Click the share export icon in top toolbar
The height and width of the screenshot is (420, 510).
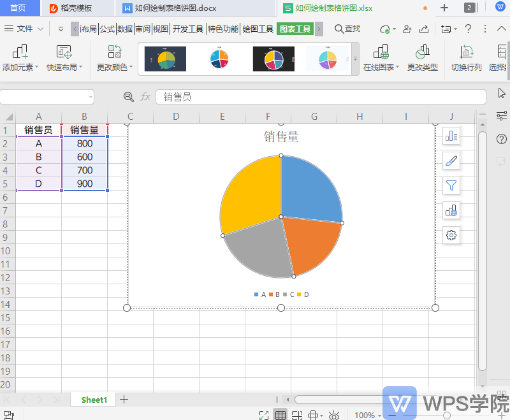(x=424, y=29)
